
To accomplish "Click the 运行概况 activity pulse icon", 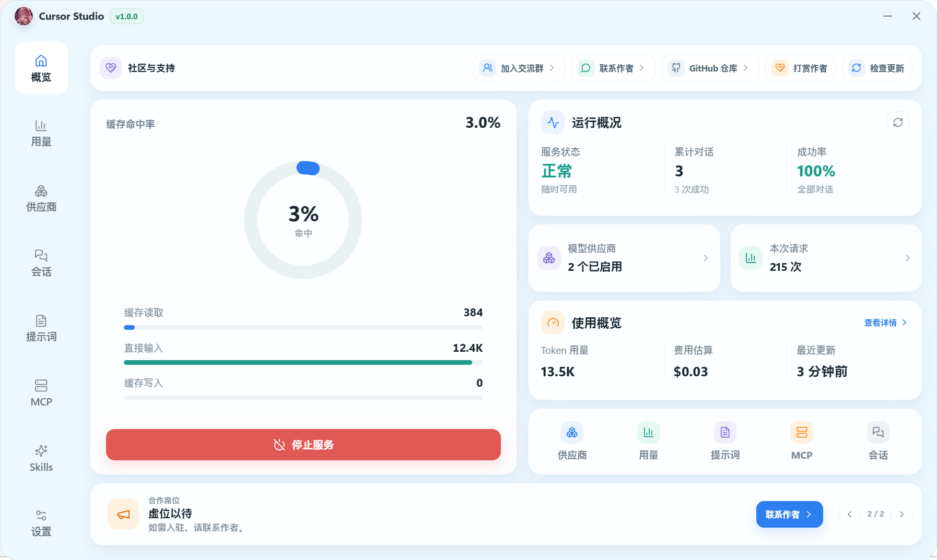I will point(553,123).
